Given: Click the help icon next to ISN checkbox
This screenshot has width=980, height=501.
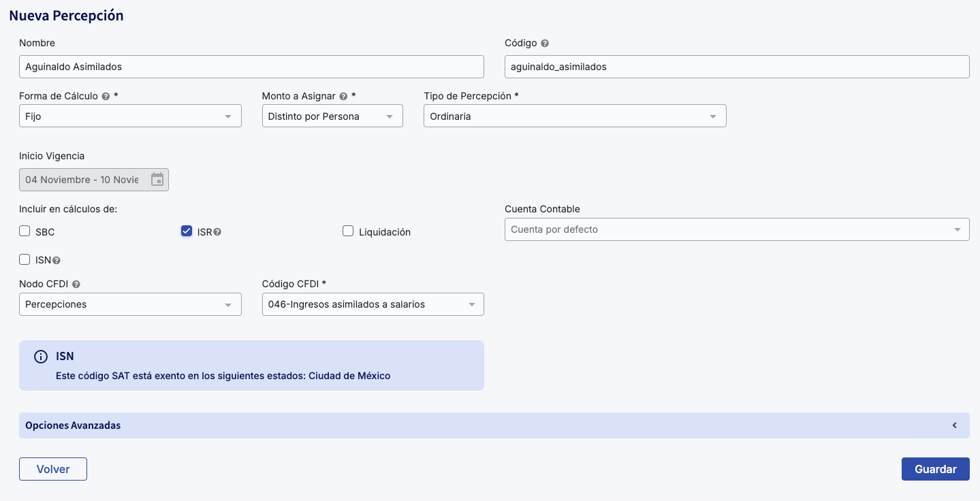Looking at the screenshot, I should (x=57, y=260).
